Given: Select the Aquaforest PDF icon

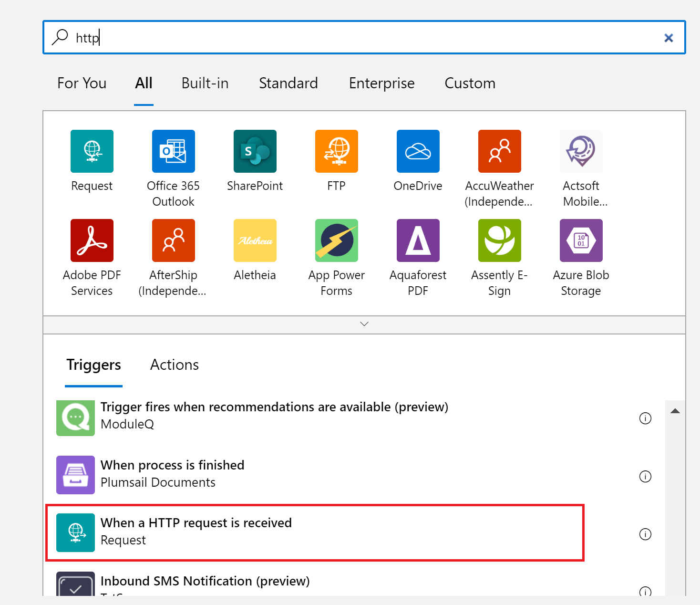Looking at the screenshot, I should click(418, 240).
